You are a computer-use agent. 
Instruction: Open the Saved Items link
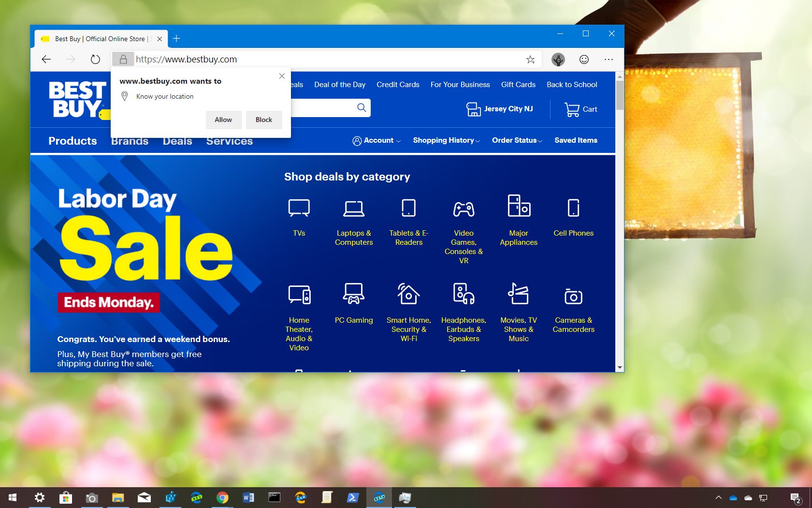tap(576, 140)
